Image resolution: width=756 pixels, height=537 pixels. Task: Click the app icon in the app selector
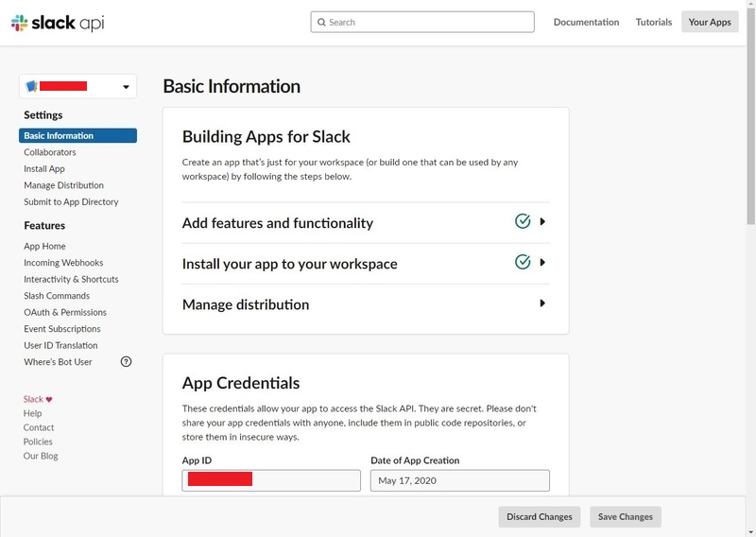click(32, 86)
